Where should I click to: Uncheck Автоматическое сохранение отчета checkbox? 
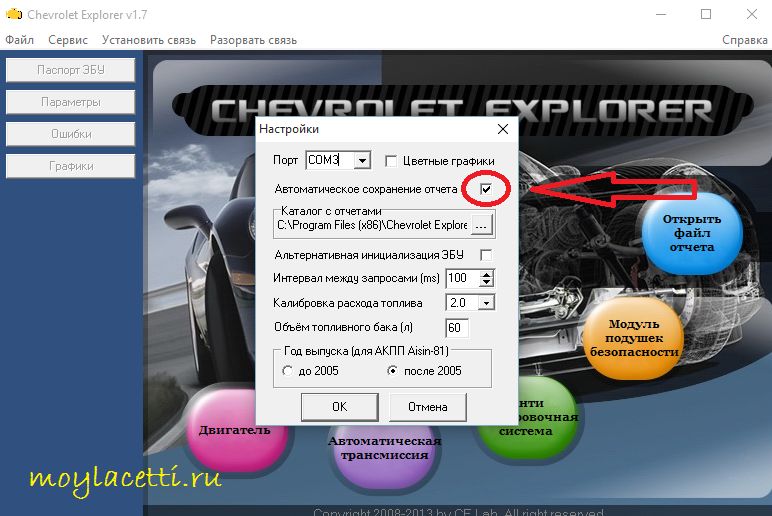click(486, 189)
